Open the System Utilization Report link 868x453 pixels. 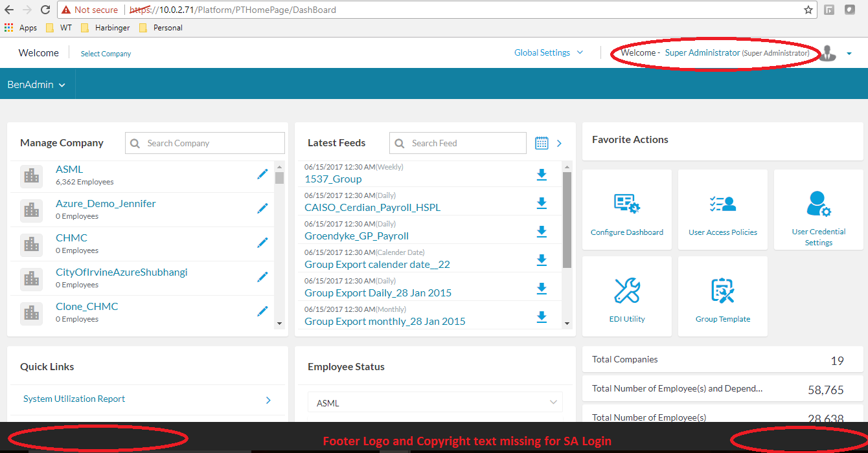[x=74, y=399]
